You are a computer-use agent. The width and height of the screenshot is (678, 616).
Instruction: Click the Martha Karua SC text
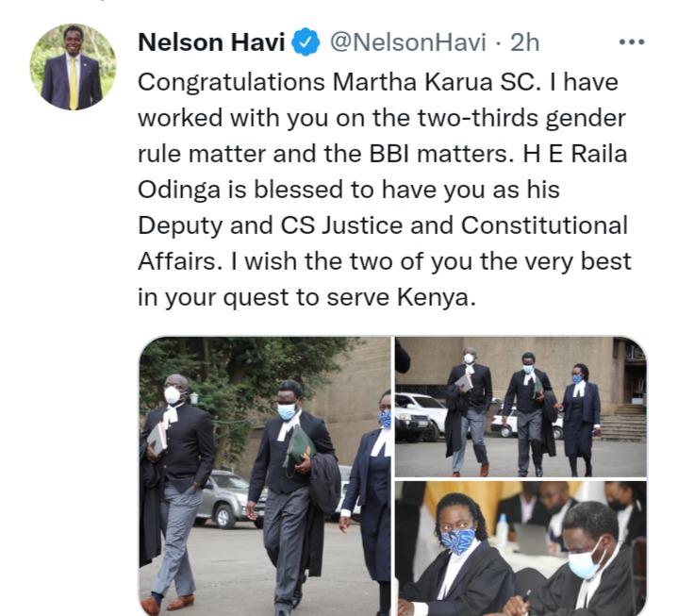point(437,82)
